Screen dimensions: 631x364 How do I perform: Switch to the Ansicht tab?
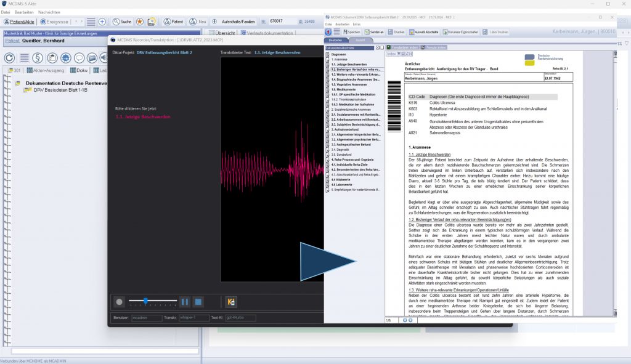(361, 40)
